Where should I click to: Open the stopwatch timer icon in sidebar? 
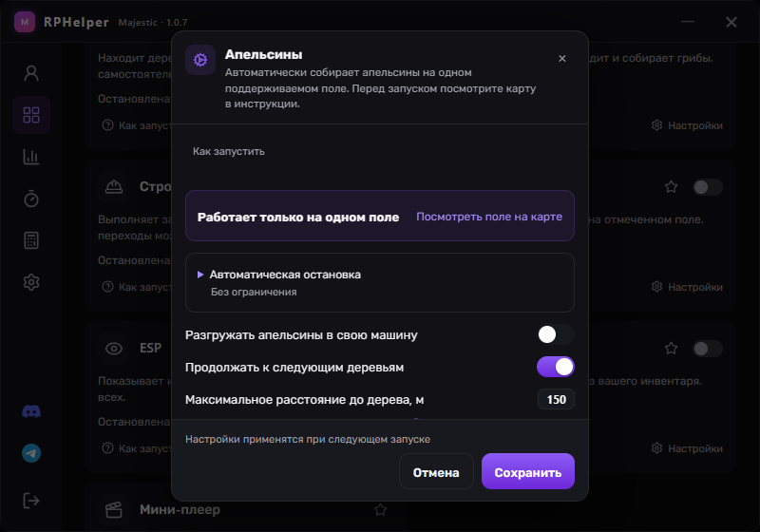pyautogui.click(x=31, y=199)
